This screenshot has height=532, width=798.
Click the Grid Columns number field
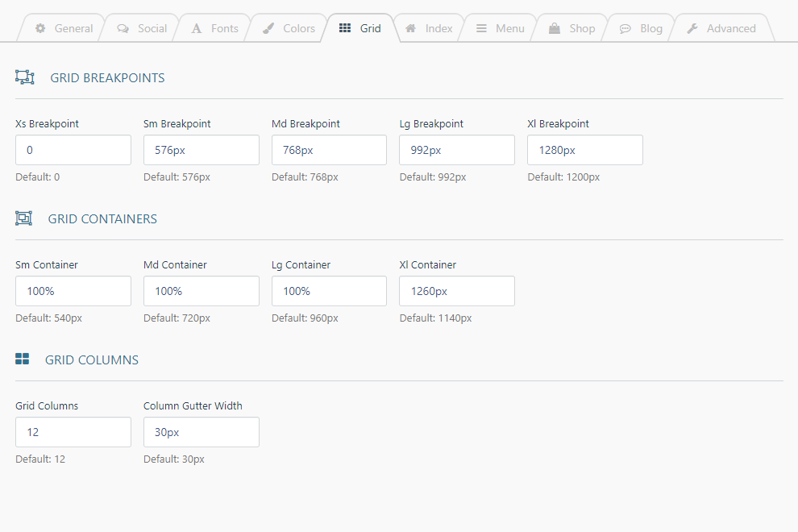73,432
